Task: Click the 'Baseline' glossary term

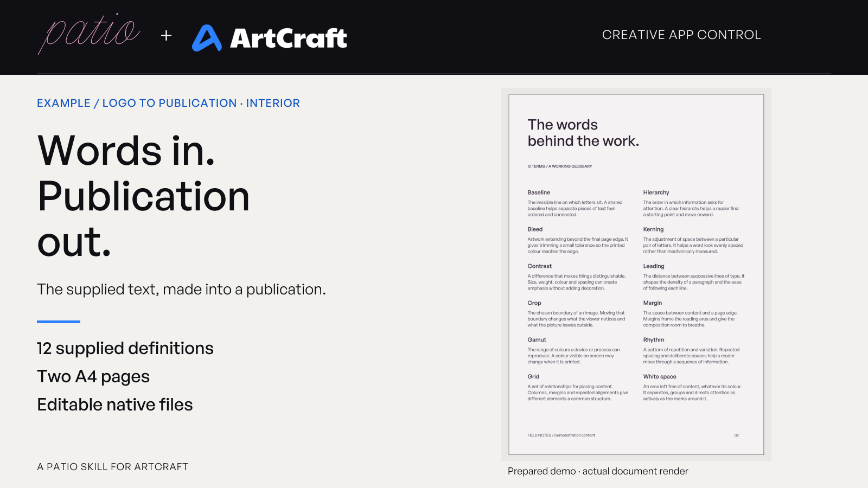Action: [x=539, y=192]
